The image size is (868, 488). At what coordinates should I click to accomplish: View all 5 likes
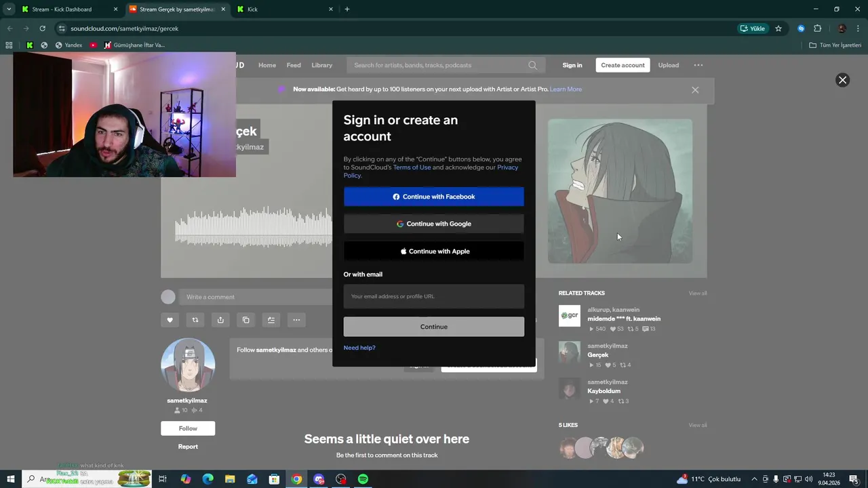(x=698, y=426)
